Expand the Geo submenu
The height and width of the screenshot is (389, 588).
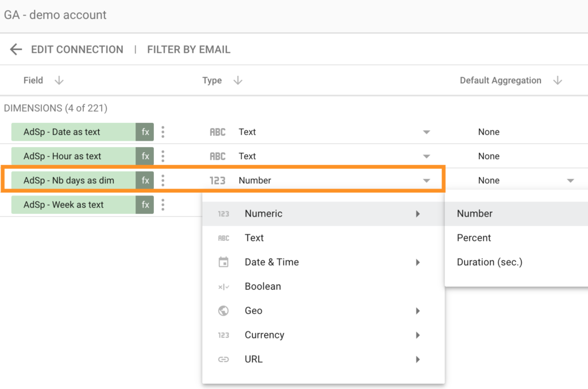point(323,311)
